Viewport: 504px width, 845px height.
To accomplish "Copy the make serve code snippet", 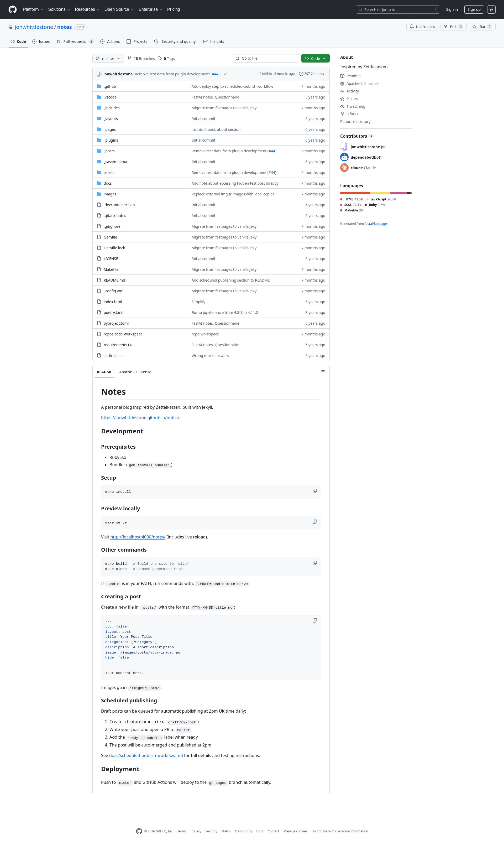I will tap(314, 522).
